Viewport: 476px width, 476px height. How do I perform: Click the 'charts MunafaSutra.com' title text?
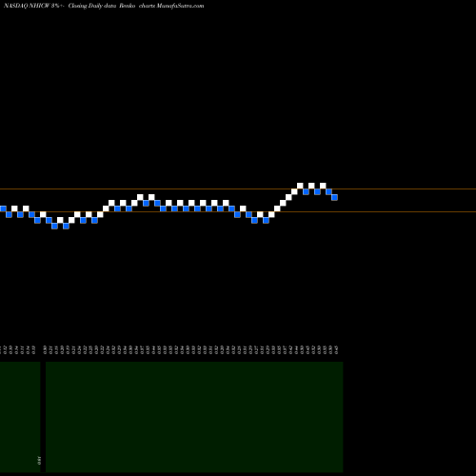pyautogui.click(x=171, y=6)
